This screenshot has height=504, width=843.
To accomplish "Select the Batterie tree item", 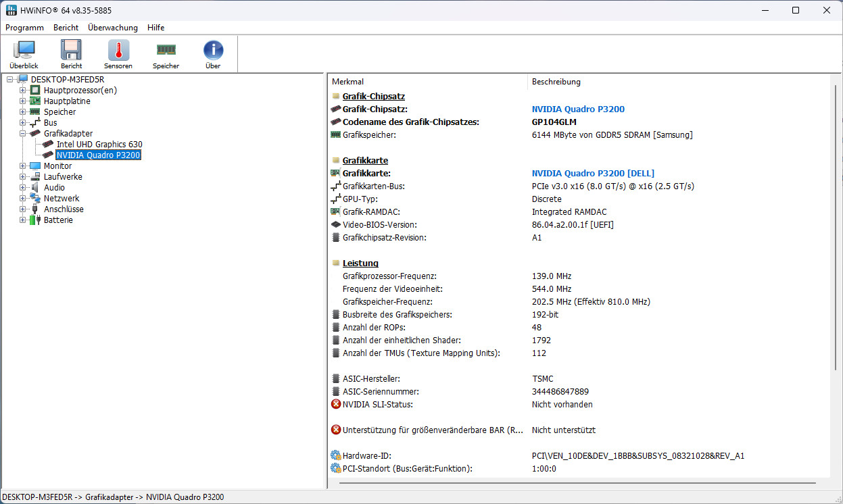I will pos(58,220).
